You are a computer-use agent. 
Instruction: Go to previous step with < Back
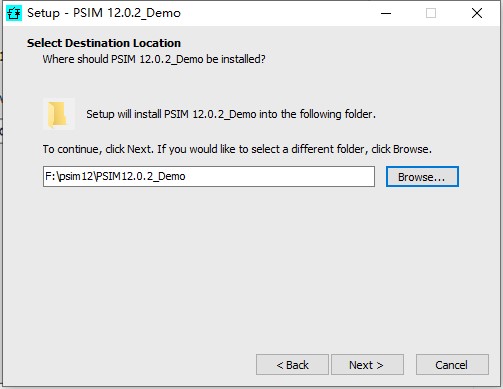292,365
